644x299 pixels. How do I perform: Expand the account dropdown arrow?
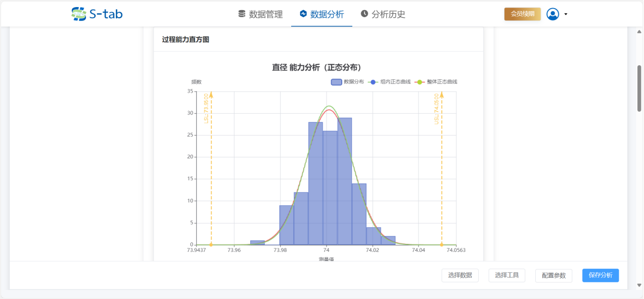tap(566, 14)
